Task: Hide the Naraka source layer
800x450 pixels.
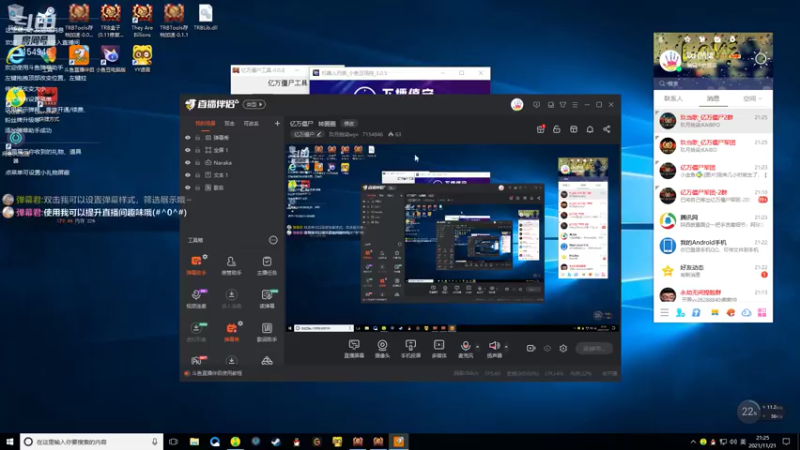Action: [x=188, y=163]
